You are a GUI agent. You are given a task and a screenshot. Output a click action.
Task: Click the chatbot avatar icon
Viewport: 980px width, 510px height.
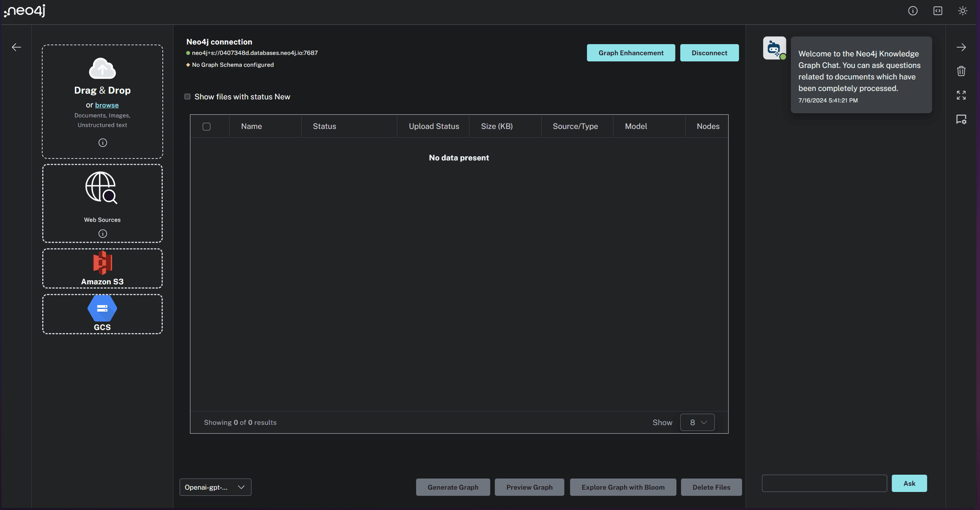point(774,48)
